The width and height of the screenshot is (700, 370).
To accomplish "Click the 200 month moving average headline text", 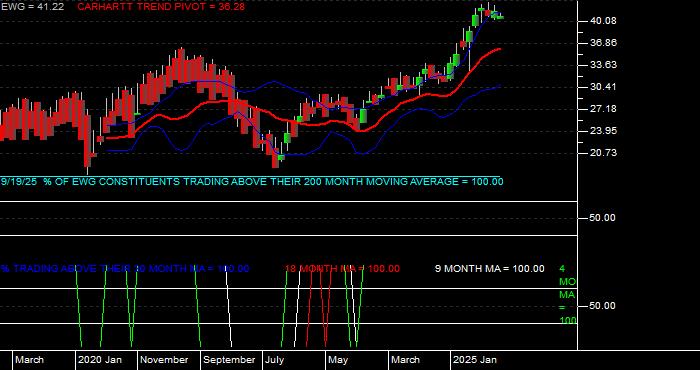I will coord(252,182).
